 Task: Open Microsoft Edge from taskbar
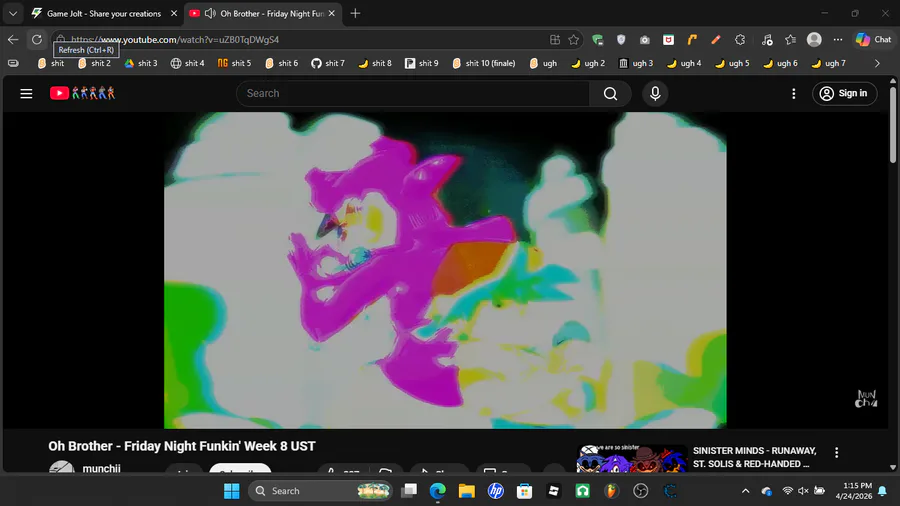pyautogui.click(x=437, y=491)
